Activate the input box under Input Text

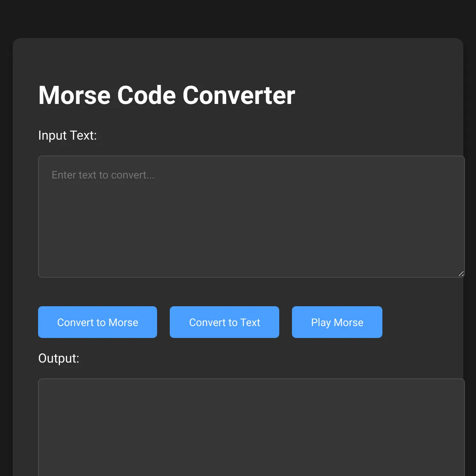click(x=251, y=217)
